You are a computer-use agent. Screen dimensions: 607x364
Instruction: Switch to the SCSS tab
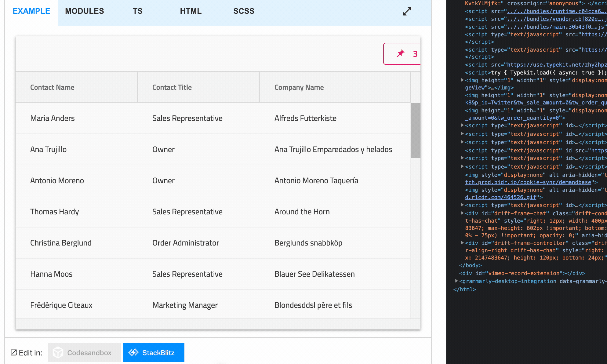[244, 11]
